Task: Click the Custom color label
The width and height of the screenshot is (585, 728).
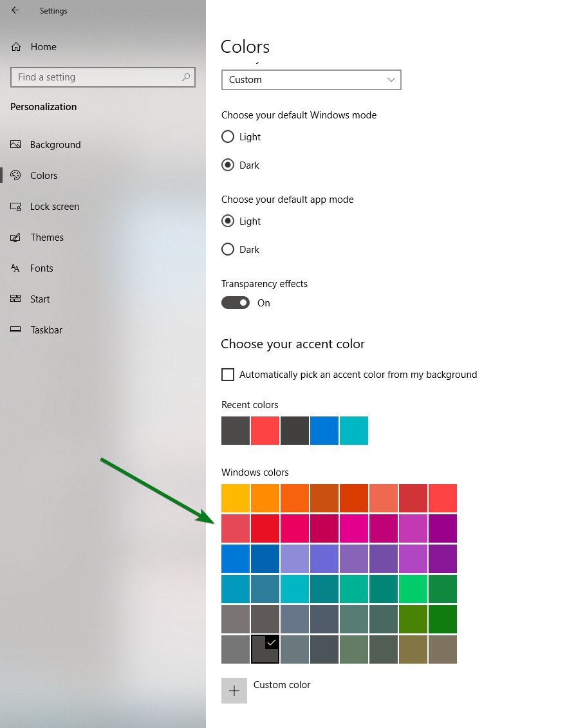Action: click(x=282, y=685)
